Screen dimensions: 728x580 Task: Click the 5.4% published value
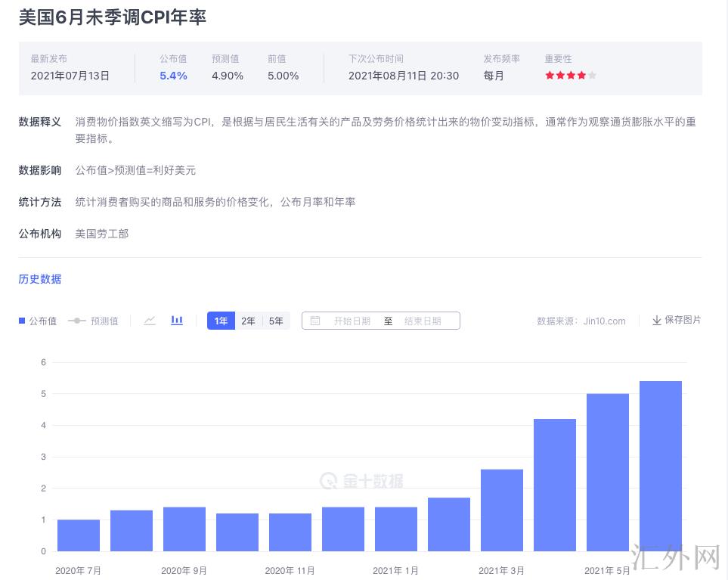click(173, 76)
